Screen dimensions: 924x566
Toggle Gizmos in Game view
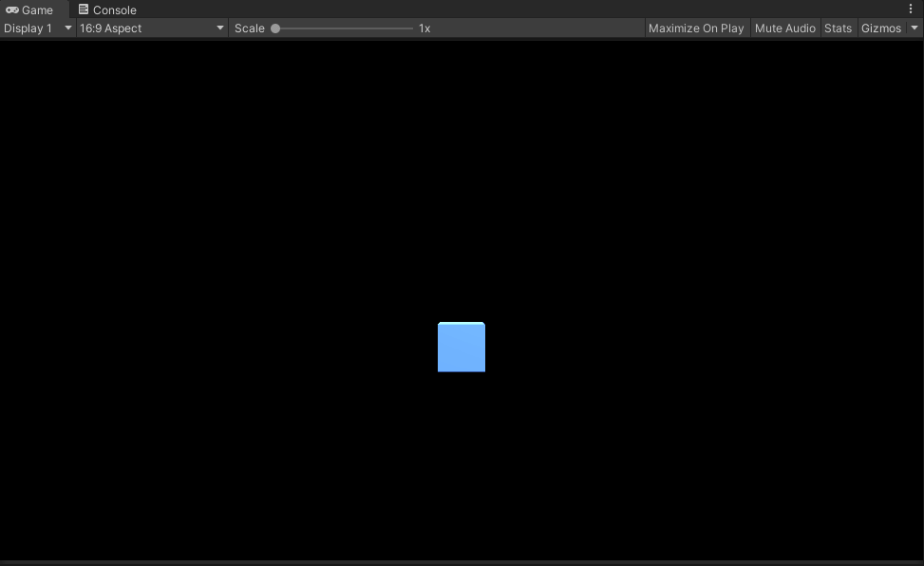tap(881, 28)
